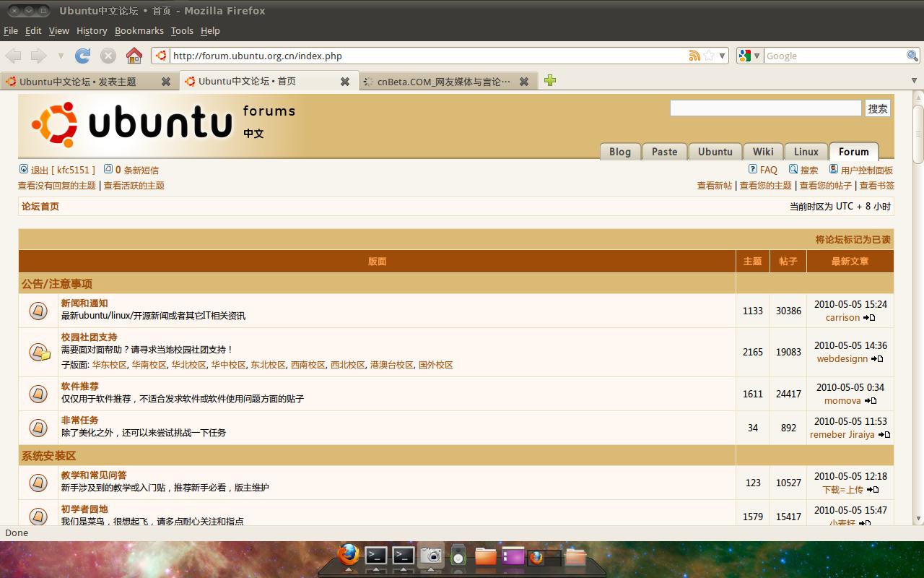The width and height of the screenshot is (924, 578).
Task: Open the screenshot camera icon in dock
Action: pos(431,555)
